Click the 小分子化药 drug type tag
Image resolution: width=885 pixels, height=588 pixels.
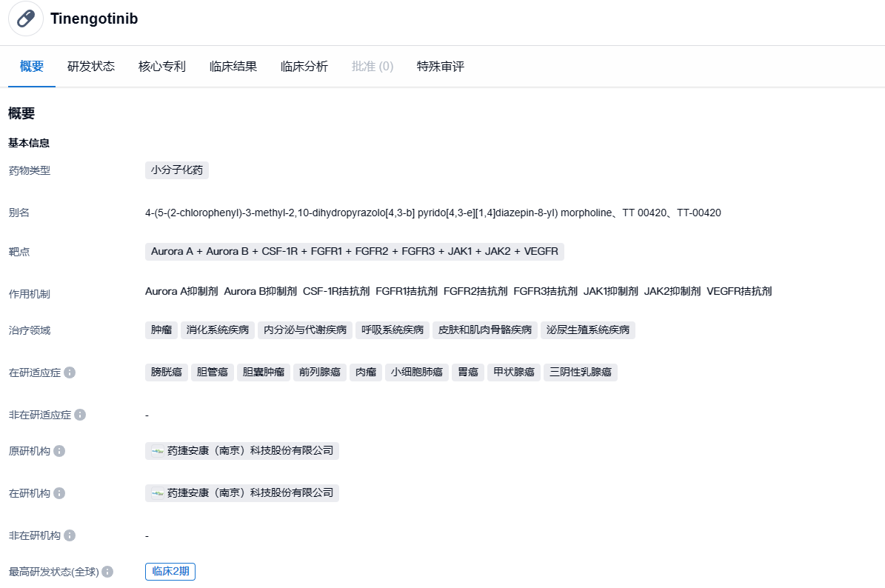click(177, 170)
